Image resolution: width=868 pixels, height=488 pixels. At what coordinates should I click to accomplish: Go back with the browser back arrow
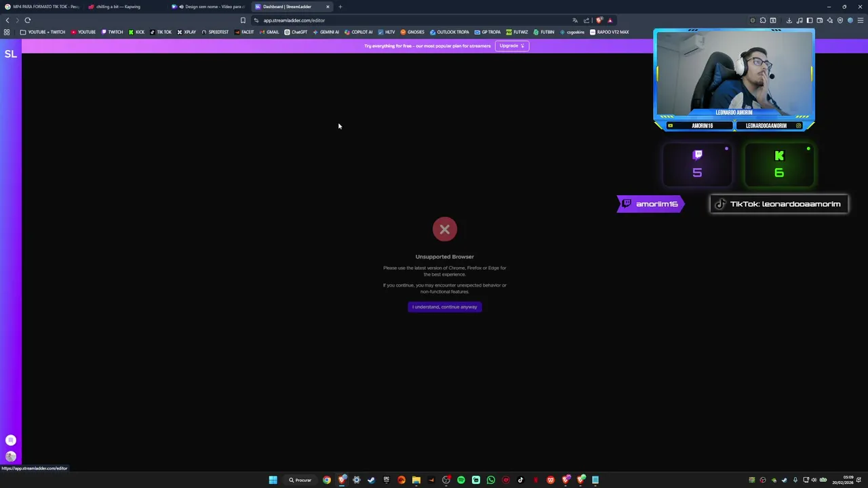[7, 20]
